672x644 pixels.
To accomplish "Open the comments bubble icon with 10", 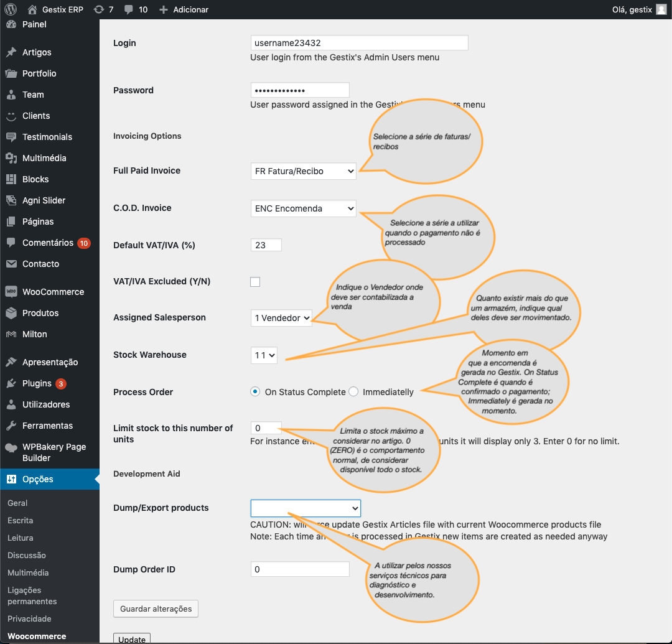I will click(x=128, y=9).
